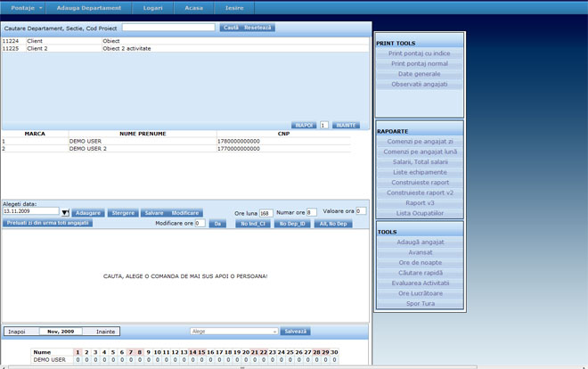Click the Nov, 2009 month label
This screenshot has height=369, width=588.
[61, 332]
